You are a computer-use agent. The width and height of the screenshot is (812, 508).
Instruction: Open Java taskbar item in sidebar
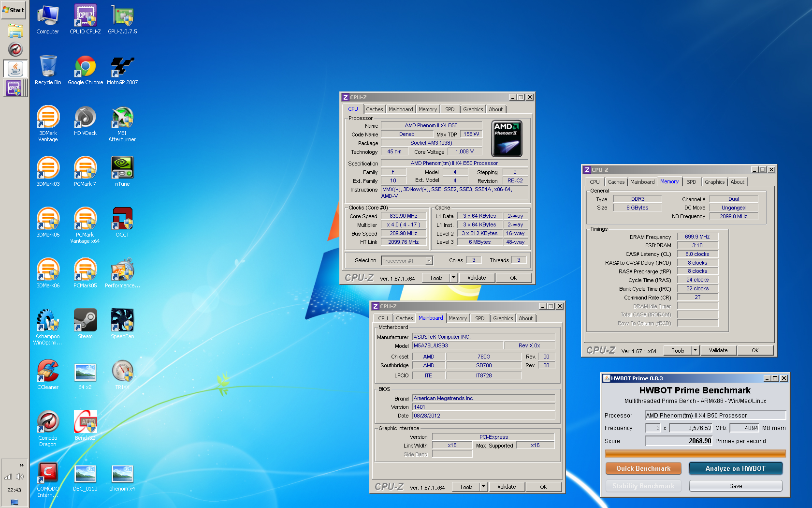click(15, 69)
